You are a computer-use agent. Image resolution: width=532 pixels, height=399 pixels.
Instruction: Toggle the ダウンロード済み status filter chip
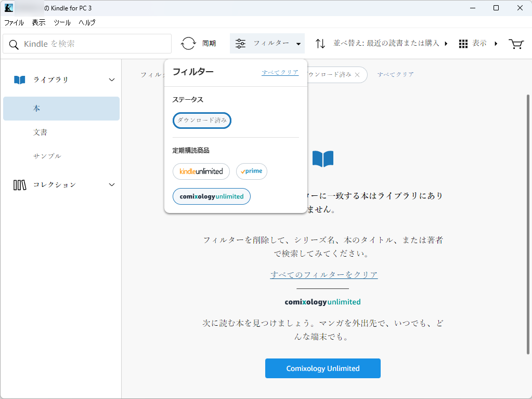(x=202, y=120)
